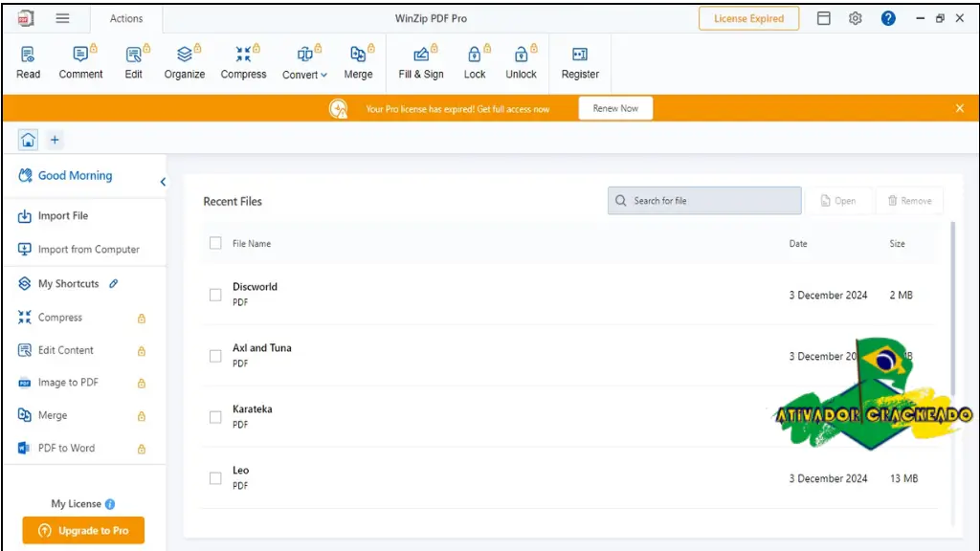The image size is (980, 551).
Task: Click the Open button
Action: click(x=838, y=201)
